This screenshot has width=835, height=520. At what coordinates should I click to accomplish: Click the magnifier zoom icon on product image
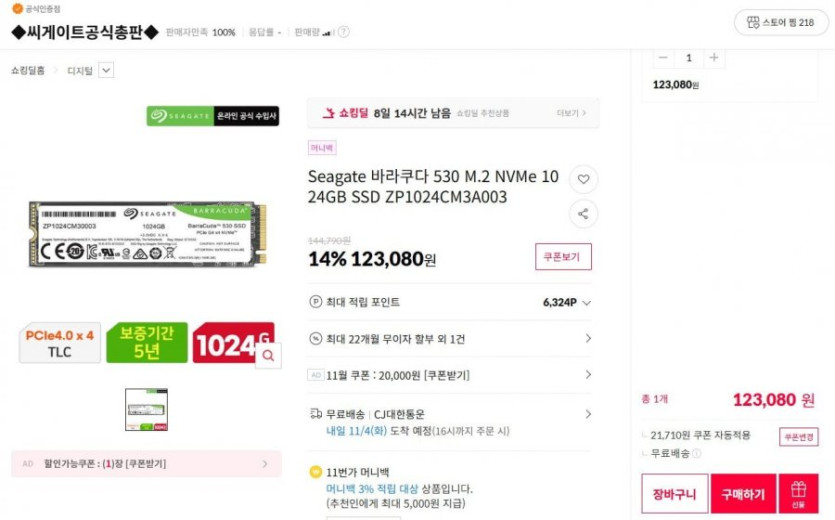(x=268, y=355)
